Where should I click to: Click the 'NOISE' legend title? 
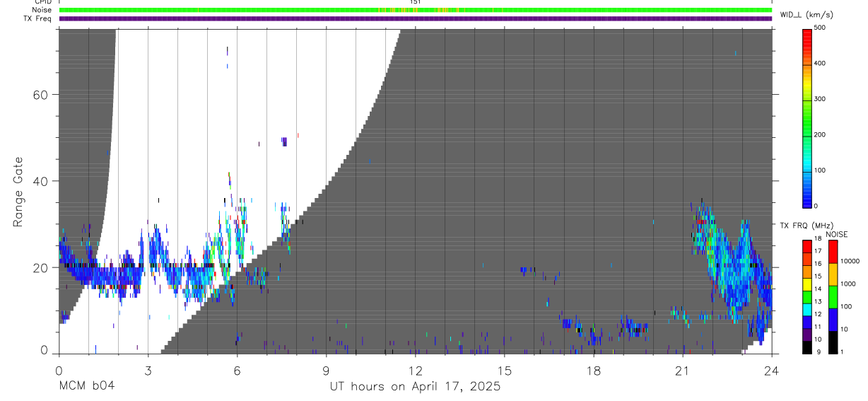pyautogui.click(x=837, y=234)
